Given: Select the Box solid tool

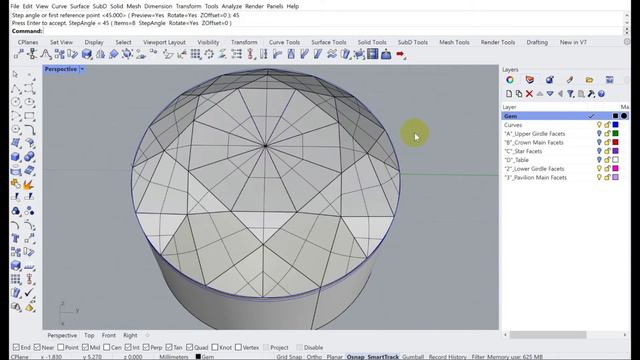Looking at the screenshot, I should point(16,157).
